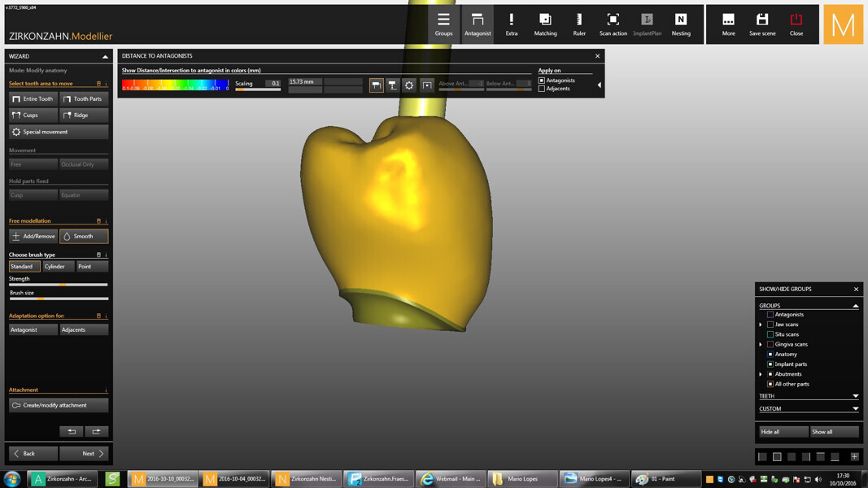This screenshot has height=488, width=868.
Task: Open the Groups tool in top toolbar
Action: pyautogui.click(x=443, y=24)
